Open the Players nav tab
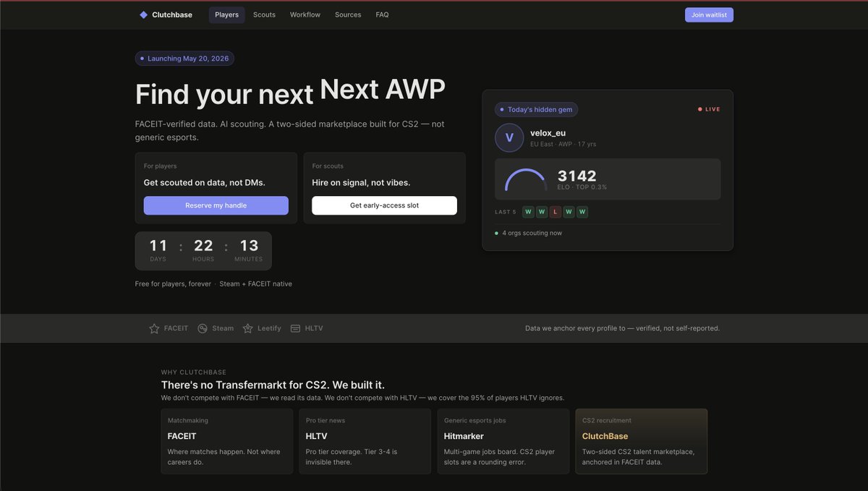The image size is (868, 491). [x=226, y=14]
